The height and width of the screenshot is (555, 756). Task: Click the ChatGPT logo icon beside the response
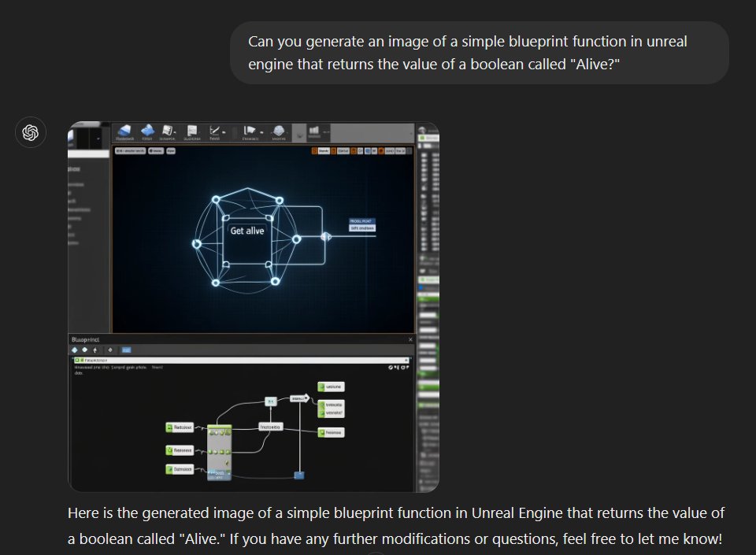31,133
